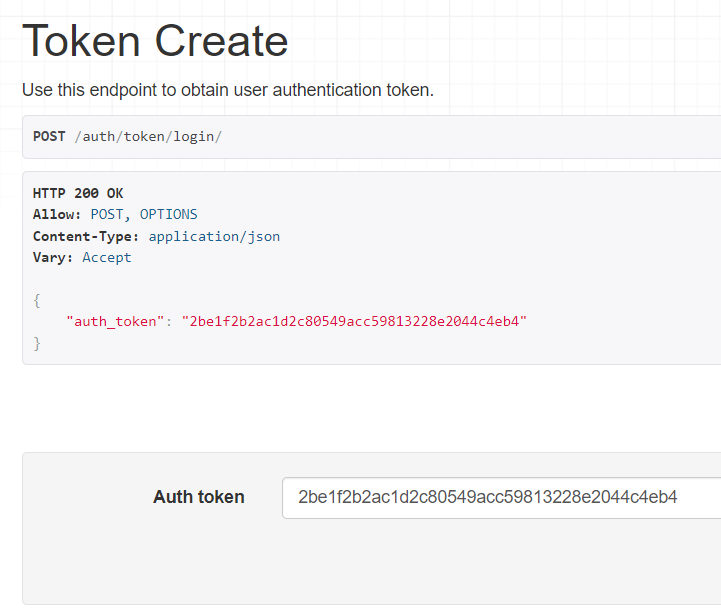Click the blank line between headers and JSON body
Image resolution: width=721 pixels, height=615 pixels.
[x=300, y=279]
